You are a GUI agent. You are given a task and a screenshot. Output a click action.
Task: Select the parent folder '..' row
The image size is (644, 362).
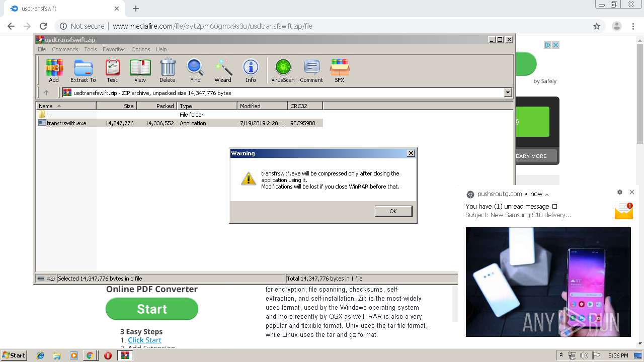(x=180, y=115)
